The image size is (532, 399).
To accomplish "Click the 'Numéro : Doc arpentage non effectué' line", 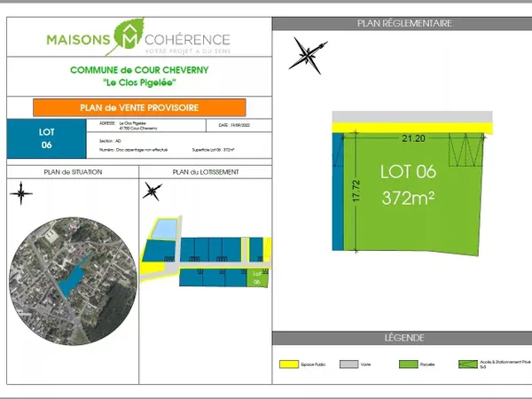I will [x=133, y=150].
